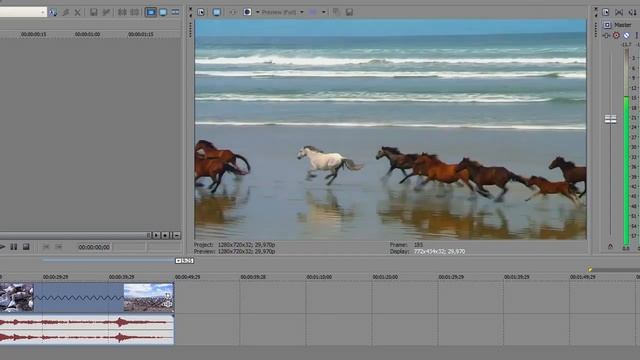Image resolution: width=640 pixels, height=360 pixels.
Task: Click the timeline cursor position marker tag
Action: (184, 260)
